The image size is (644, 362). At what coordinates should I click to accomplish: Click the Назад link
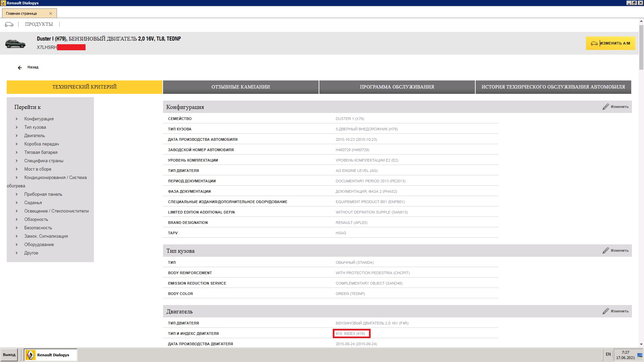[33, 67]
